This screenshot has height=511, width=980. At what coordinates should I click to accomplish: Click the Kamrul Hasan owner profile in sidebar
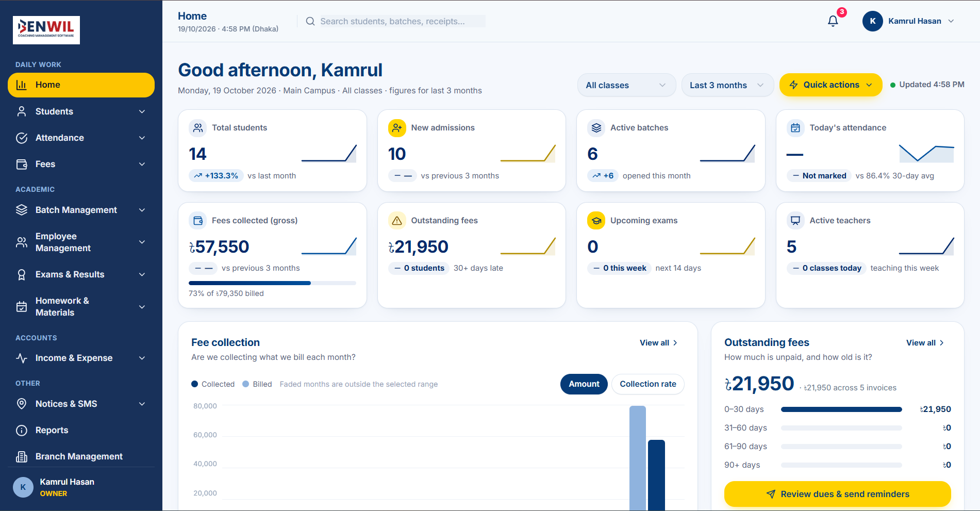81,487
